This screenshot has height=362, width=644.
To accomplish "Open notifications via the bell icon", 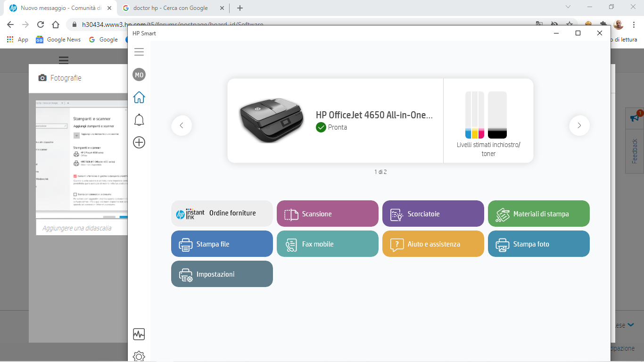I will click(139, 119).
